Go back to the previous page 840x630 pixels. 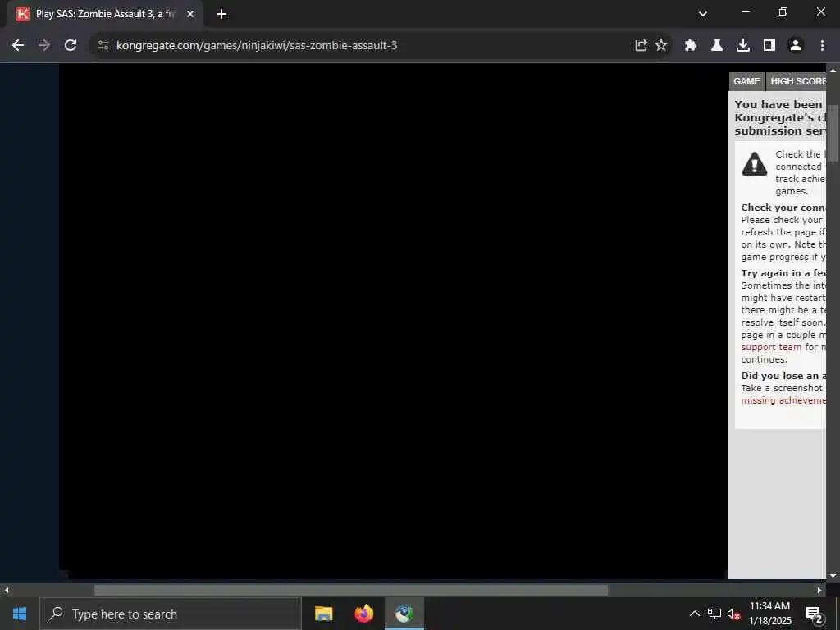(18, 46)
